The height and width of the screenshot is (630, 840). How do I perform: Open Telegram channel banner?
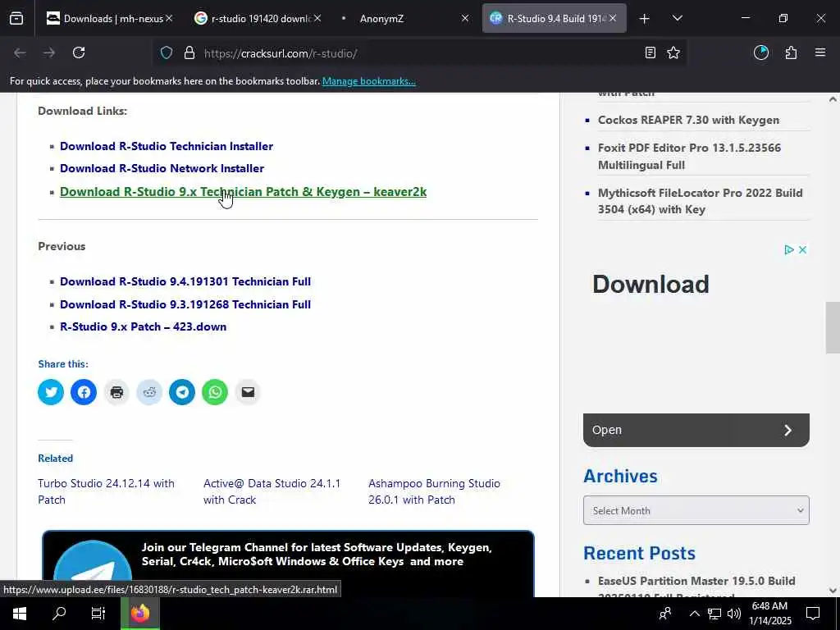(288, 564)
